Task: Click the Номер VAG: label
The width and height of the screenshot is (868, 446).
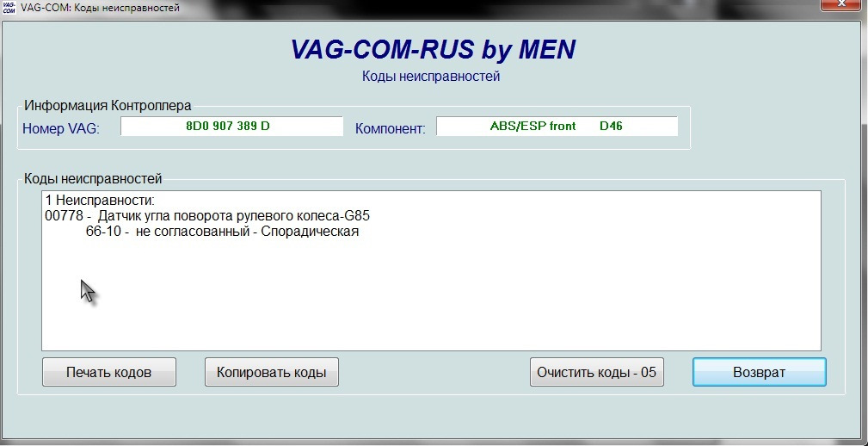Action: (x=61, y=129)
